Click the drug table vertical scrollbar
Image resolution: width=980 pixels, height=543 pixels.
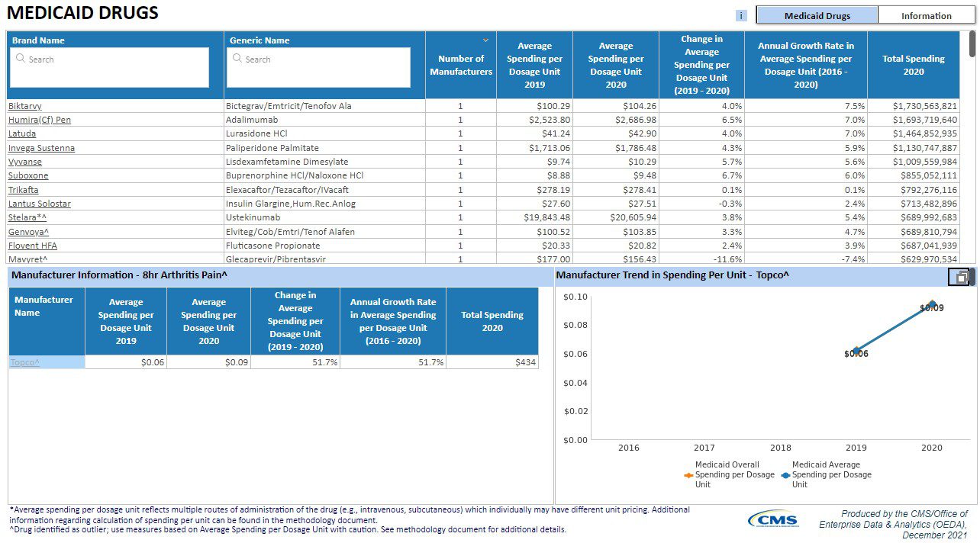pos(972,44)
